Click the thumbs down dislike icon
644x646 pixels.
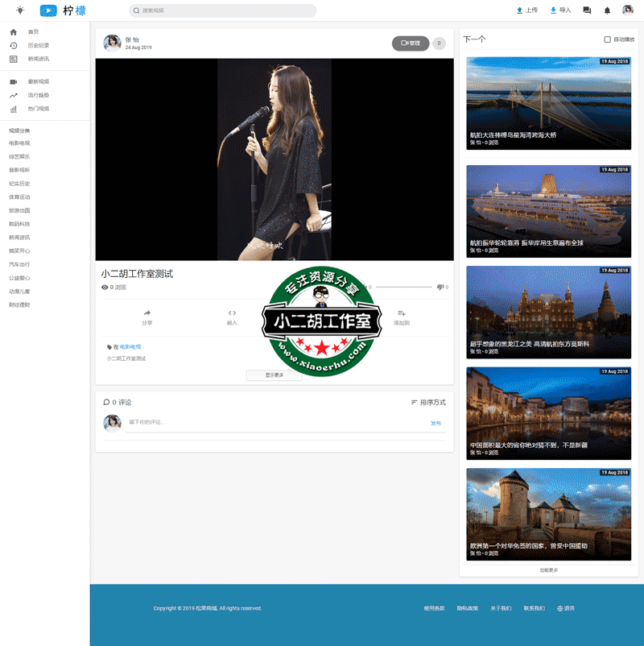440,287
